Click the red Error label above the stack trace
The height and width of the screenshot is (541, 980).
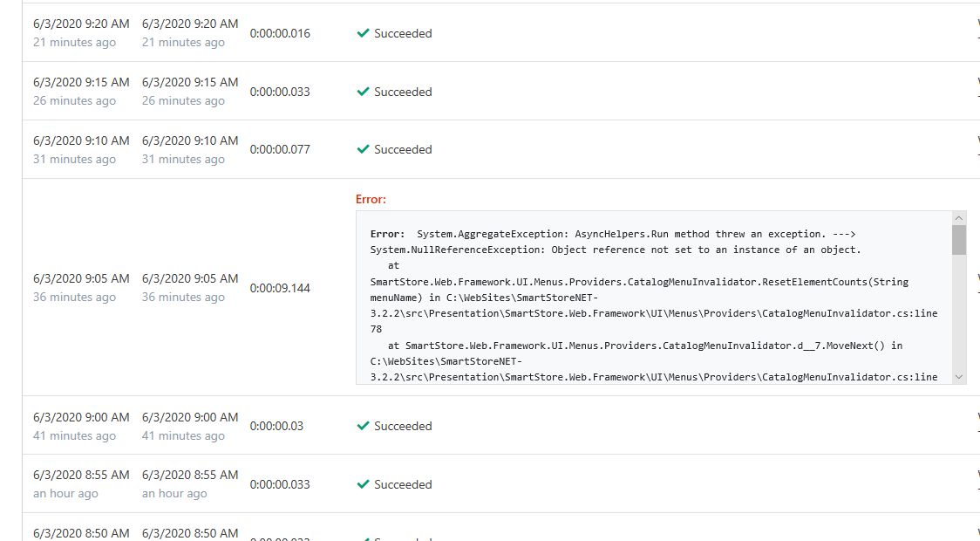point(371,199)
